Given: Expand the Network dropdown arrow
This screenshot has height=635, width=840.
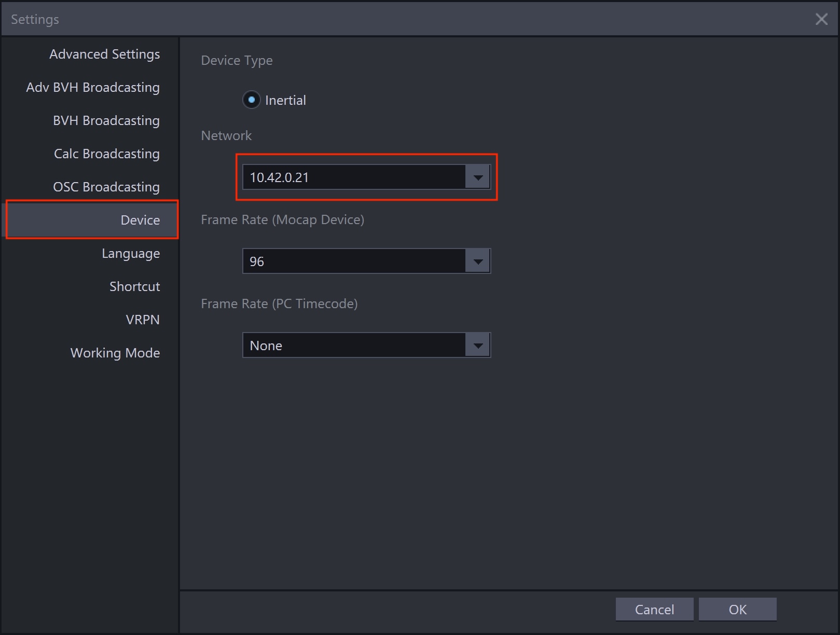Looking at the screenshot, I should (478, 177).
